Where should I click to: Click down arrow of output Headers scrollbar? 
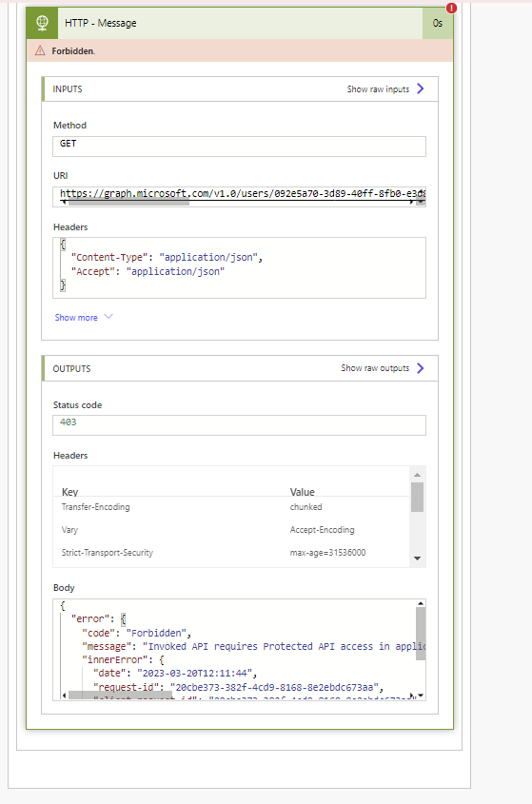pos(417,559)
